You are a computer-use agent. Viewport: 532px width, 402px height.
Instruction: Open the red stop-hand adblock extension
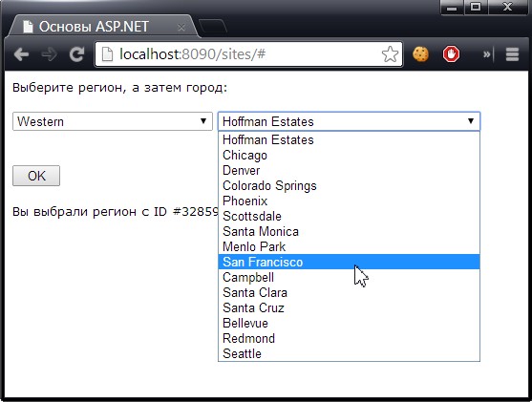pyautogui.click(x=451, y=54)
